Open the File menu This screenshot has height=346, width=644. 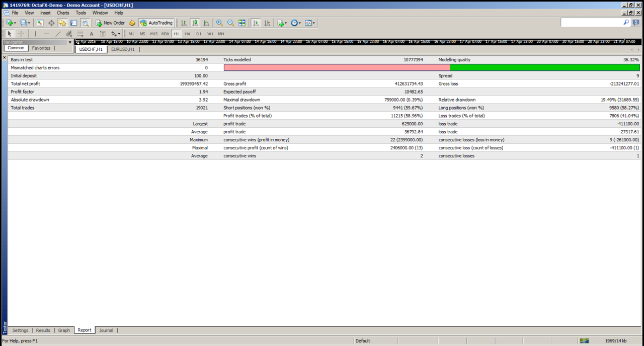pos(15,13)
